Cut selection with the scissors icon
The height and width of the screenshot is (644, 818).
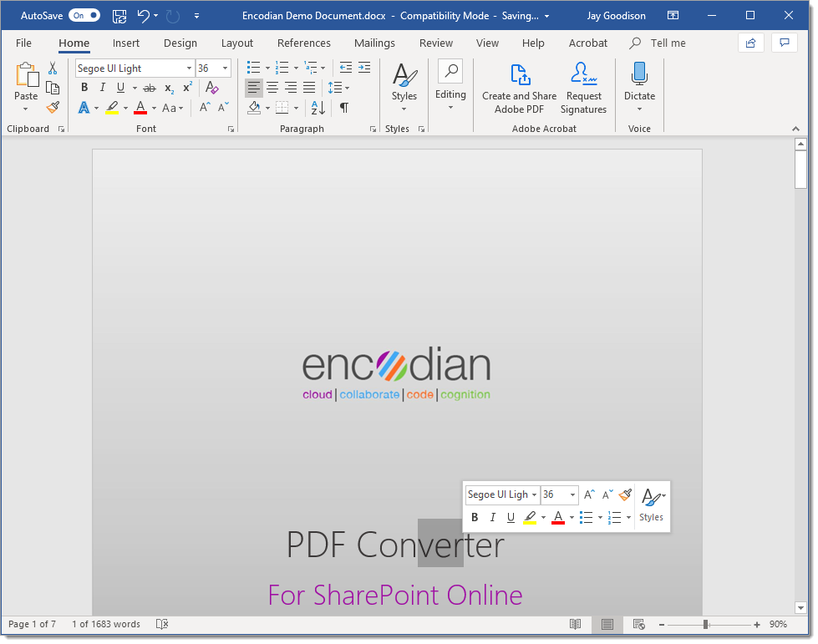tap(53, 68)
